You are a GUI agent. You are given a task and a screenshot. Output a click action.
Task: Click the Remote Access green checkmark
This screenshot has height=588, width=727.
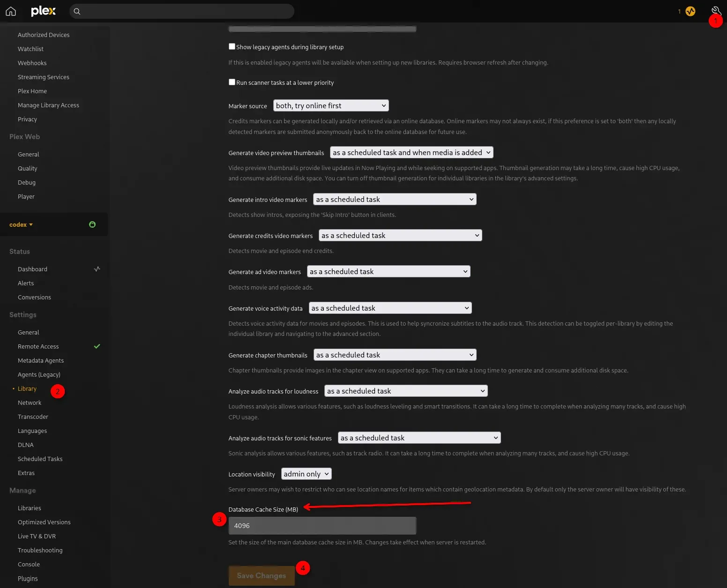pos(97,346)
